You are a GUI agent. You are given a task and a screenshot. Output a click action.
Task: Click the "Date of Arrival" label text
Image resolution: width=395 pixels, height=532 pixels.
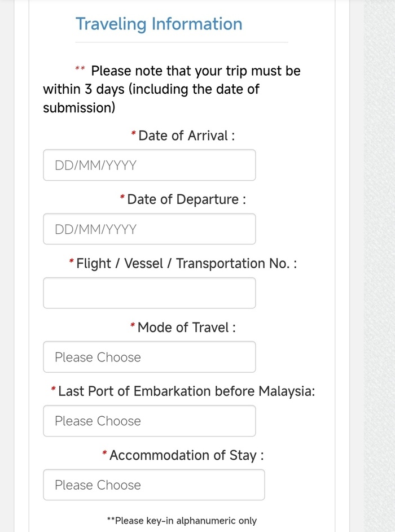[x=186, y=136]
